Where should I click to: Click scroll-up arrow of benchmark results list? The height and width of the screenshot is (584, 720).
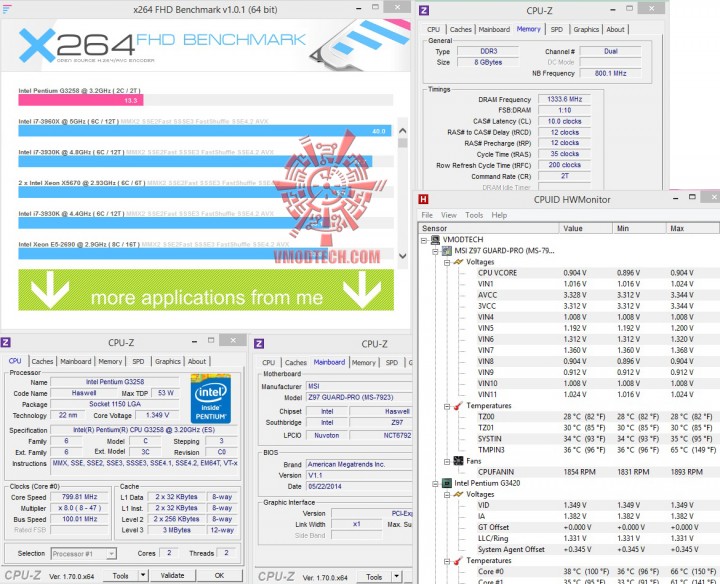click(403, 130)
